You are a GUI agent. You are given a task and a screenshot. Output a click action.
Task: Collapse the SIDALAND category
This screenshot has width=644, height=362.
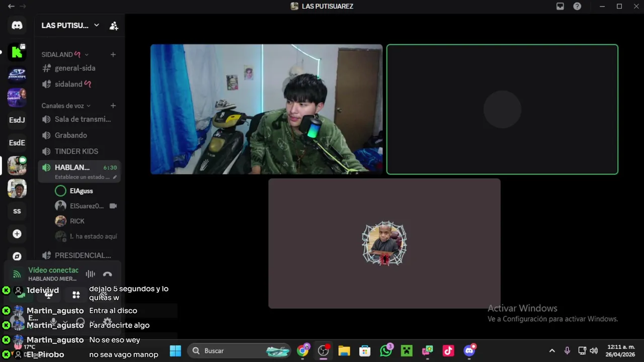tap(65, 54)
